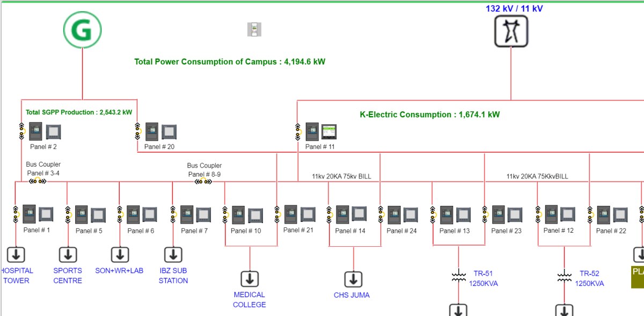The image size is (644, 316).
Task: Click the IBZ SUB STATION label
Action: coord(173,276)
